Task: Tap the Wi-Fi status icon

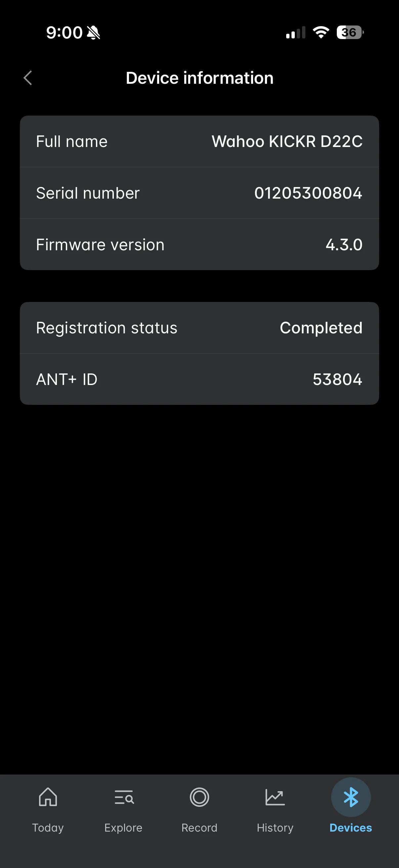Action: coord(321,32)
